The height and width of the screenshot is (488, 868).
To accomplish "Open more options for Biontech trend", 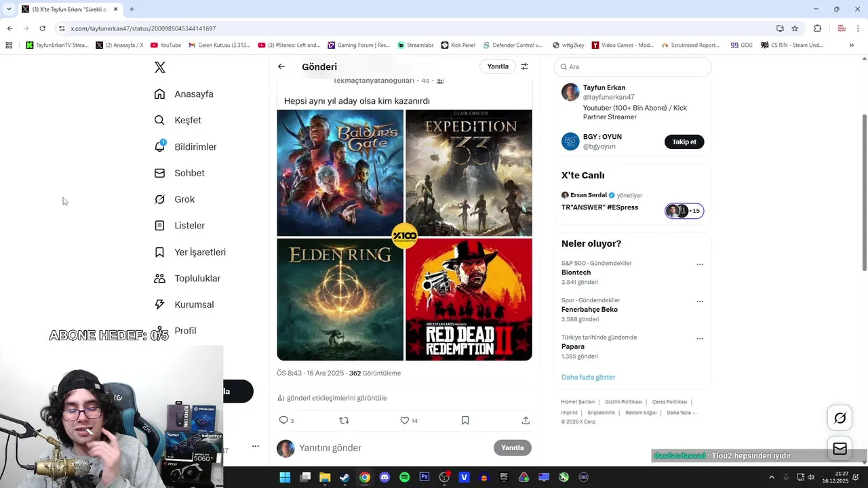I will 700,264.
